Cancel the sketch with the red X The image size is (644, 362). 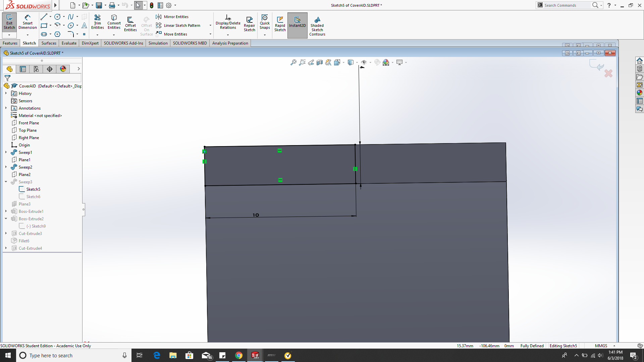608,73
